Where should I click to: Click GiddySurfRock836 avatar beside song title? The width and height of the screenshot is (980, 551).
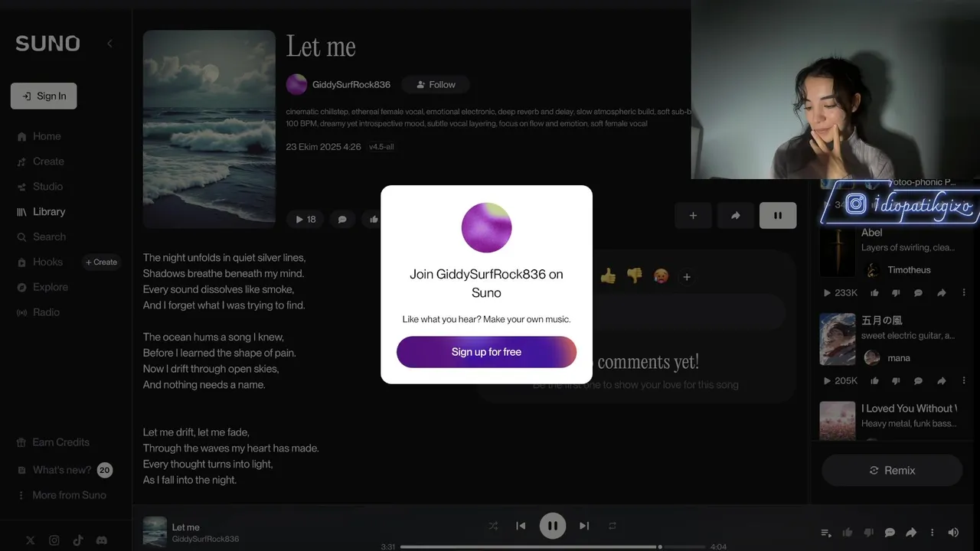coord(296,84)
